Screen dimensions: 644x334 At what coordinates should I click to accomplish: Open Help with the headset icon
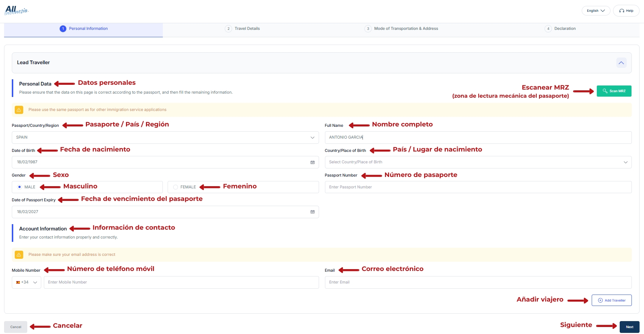626,11
